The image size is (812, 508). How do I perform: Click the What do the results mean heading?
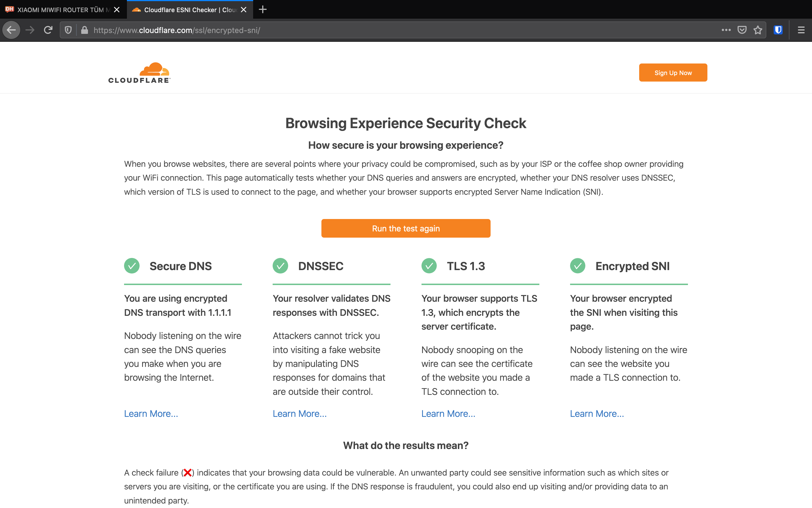(406, 446)
